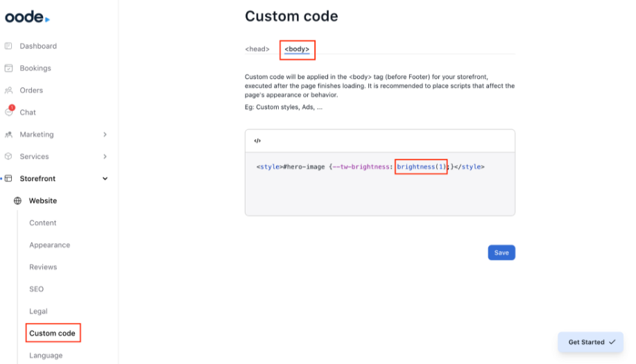636x364 pixels.
Task: Go to SEO under Website
Action: coord(36,289)
